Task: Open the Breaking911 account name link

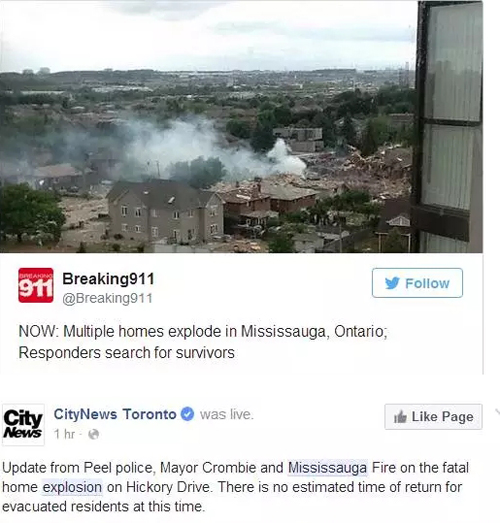Action: click(108, 279)
